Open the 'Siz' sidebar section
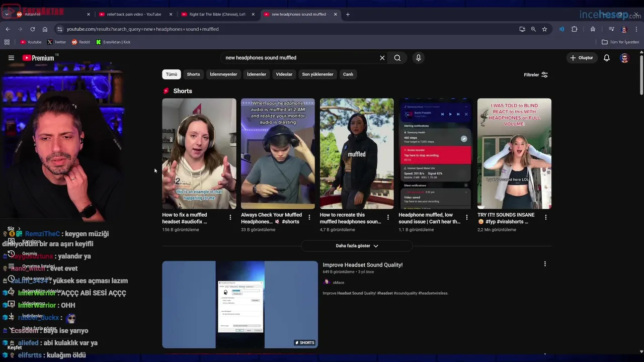This screenshot has height=362, width=644. coord(14,229)
